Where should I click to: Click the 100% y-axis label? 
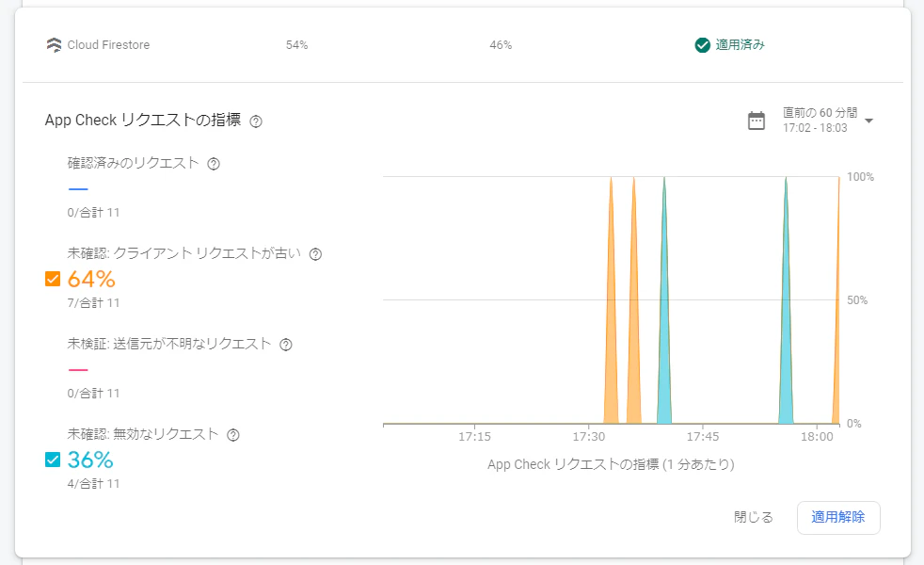[x=860, y=177]
